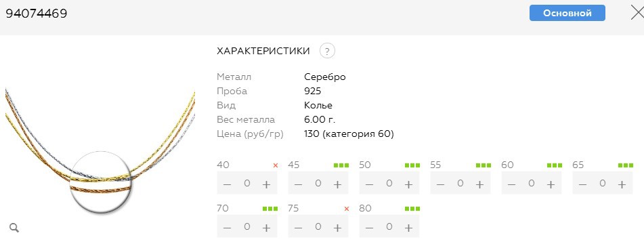Screen dimensions: 644x244
Task: Click the Основной button
Action: tap(567, 13)
